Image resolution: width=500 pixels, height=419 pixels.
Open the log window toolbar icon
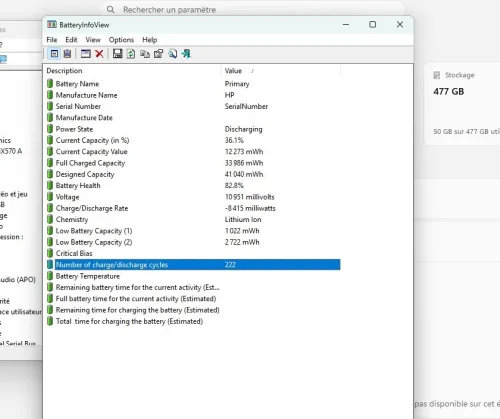point(86,54)
